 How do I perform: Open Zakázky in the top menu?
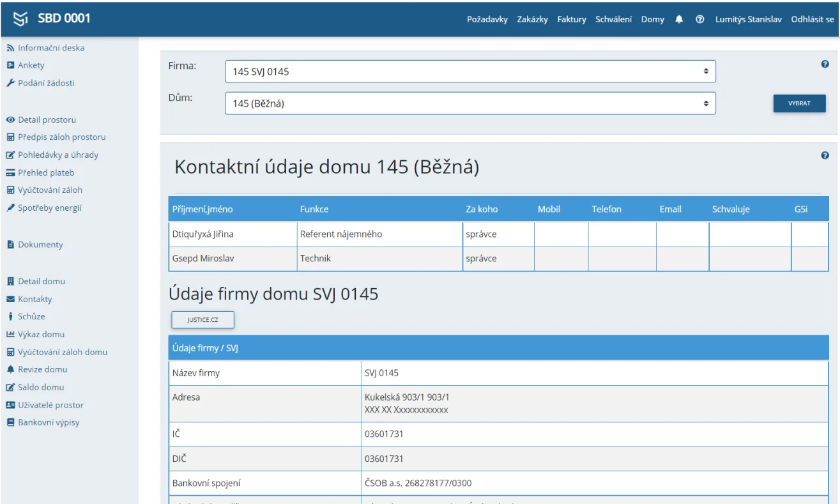pos(533,20)
